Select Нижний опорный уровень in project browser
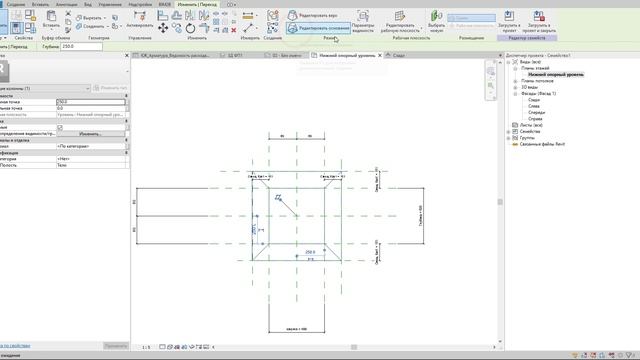 tap(556, 75)
